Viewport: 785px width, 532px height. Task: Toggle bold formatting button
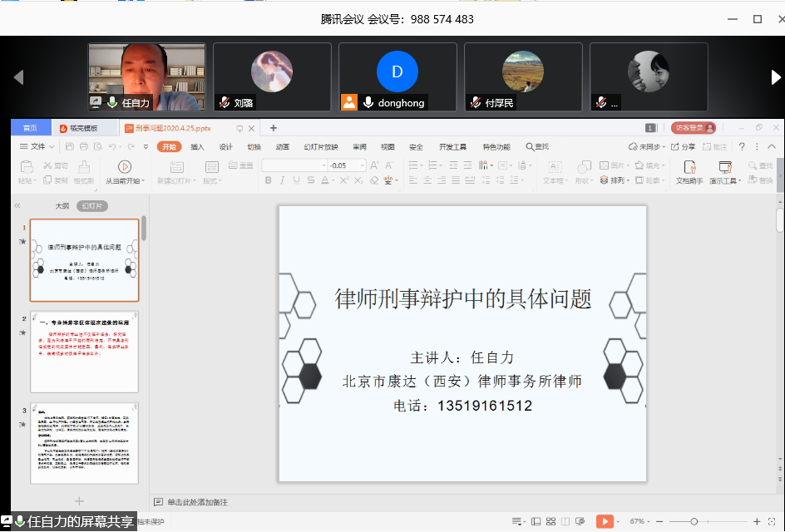[x=269, y=180]
